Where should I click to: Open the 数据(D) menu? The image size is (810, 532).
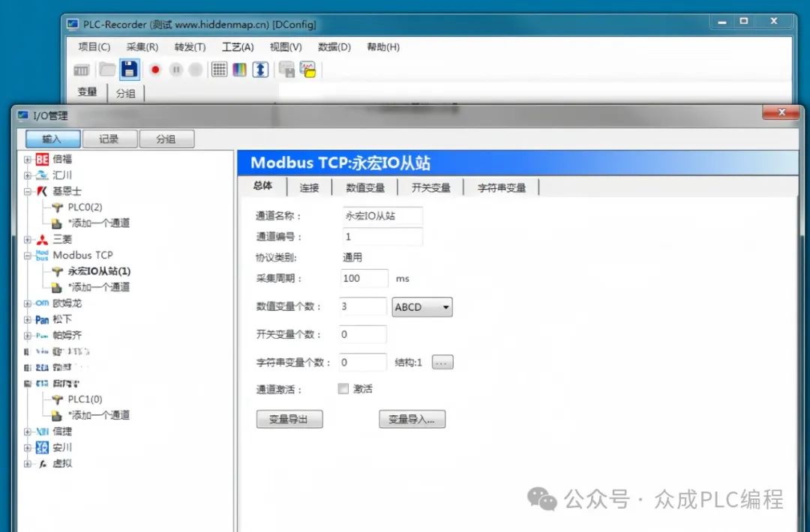334,47
